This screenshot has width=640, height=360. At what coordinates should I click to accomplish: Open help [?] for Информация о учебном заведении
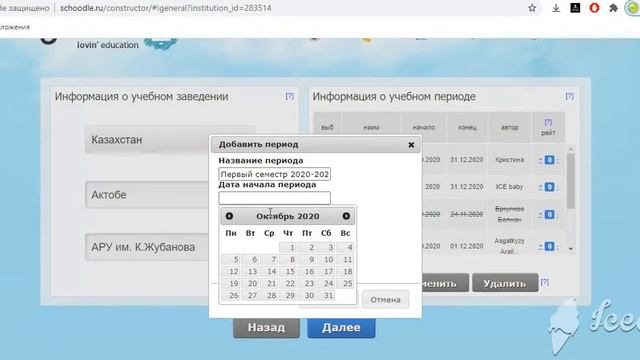coord(289,96)
